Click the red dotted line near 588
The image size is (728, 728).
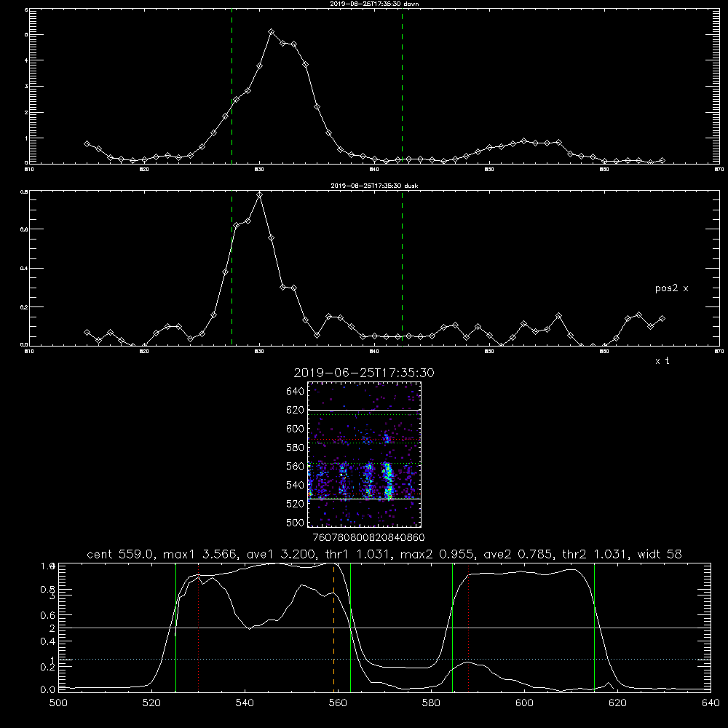(x=468, y=628)
